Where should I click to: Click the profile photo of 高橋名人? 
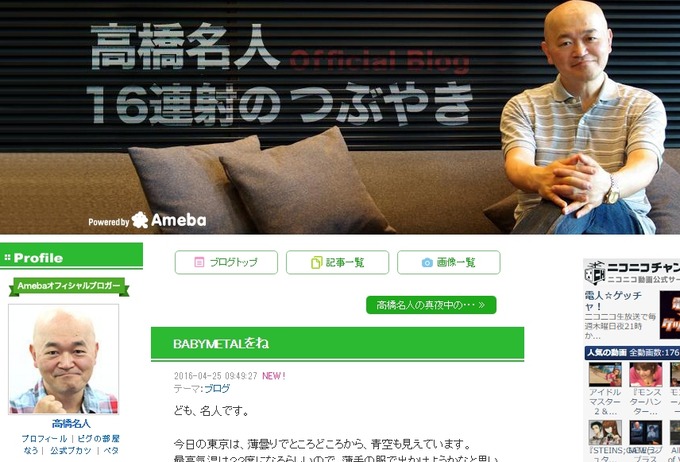click(63, 359)
